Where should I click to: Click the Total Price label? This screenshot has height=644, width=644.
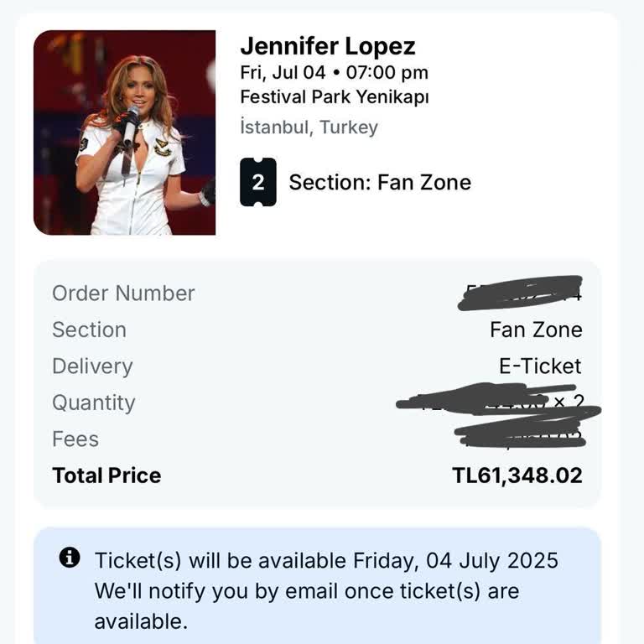click(x=106, y=475)
